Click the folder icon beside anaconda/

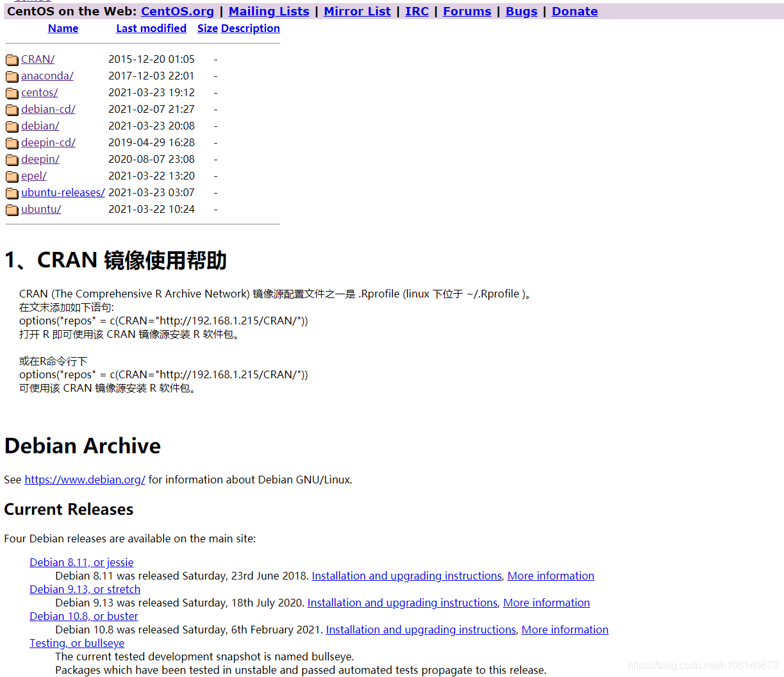12,76
